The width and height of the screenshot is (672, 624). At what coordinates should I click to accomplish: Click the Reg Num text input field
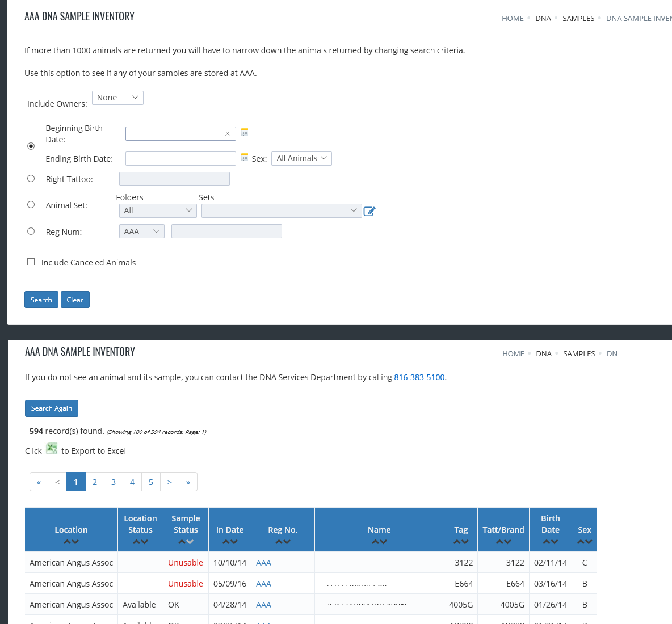click(226, 231)
